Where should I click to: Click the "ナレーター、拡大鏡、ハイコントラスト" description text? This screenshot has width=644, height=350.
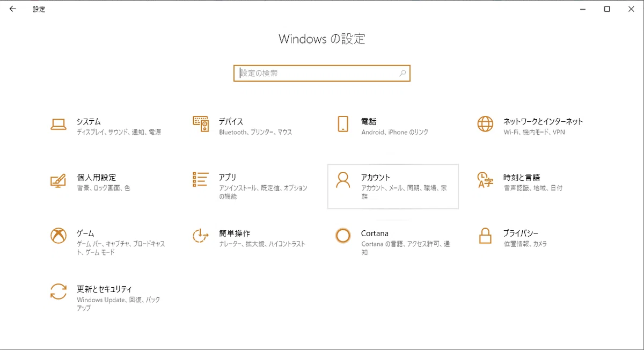pos(262,244)
